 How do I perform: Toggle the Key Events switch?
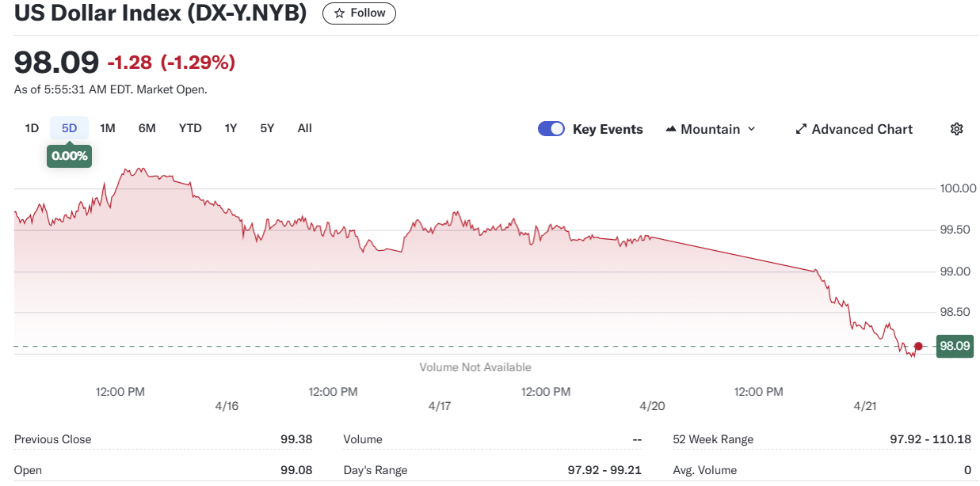coord(551,129)
